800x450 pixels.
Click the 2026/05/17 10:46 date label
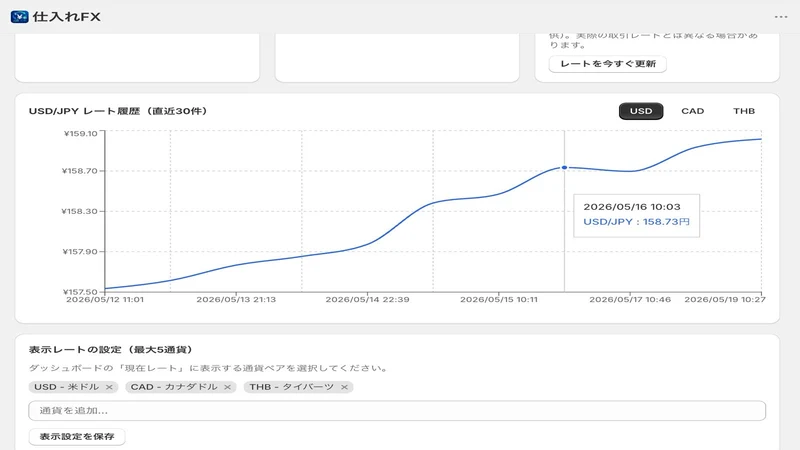pos(630,299)
